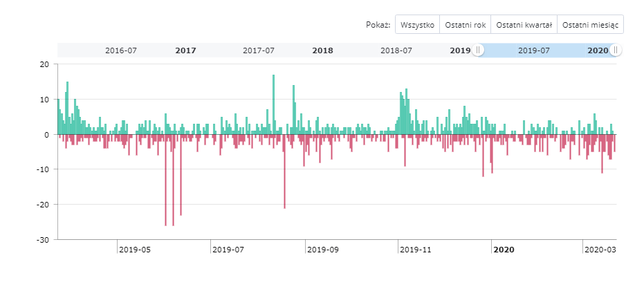
Task: Choose the Ostatni kwartał range button
Action: coord(524,25)
